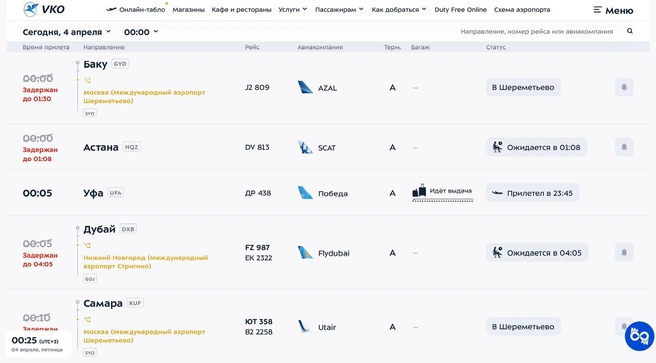Expand the Услуги menu
656x363 pixels.
pyautogui.click(x=292, y=9)
